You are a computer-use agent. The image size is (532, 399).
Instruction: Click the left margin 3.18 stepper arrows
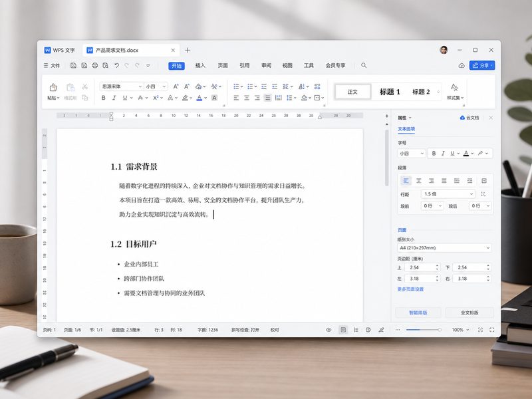437,279
